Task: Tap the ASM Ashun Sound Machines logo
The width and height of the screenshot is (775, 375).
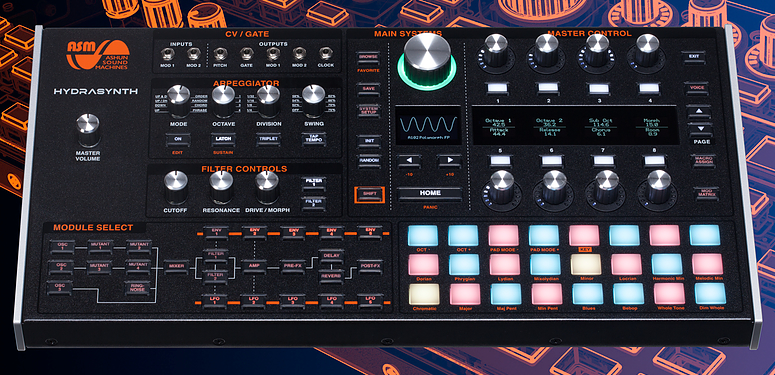Action: tap(97, 54)
